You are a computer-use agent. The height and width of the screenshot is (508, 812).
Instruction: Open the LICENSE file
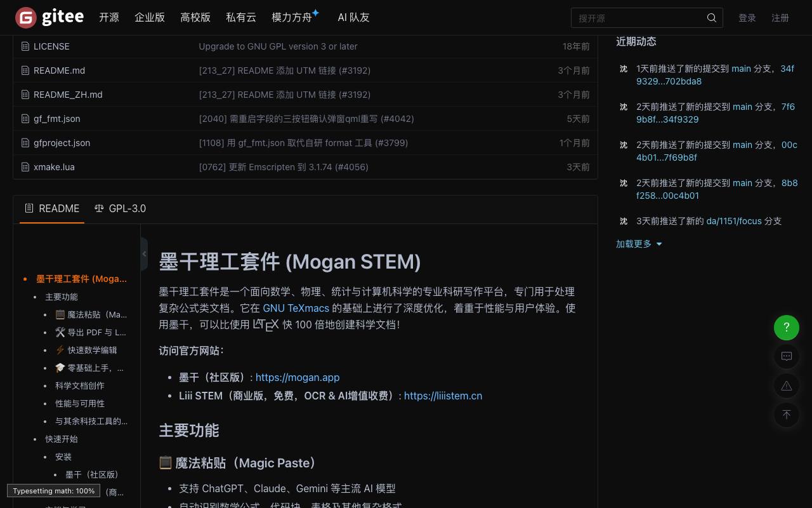51,46
